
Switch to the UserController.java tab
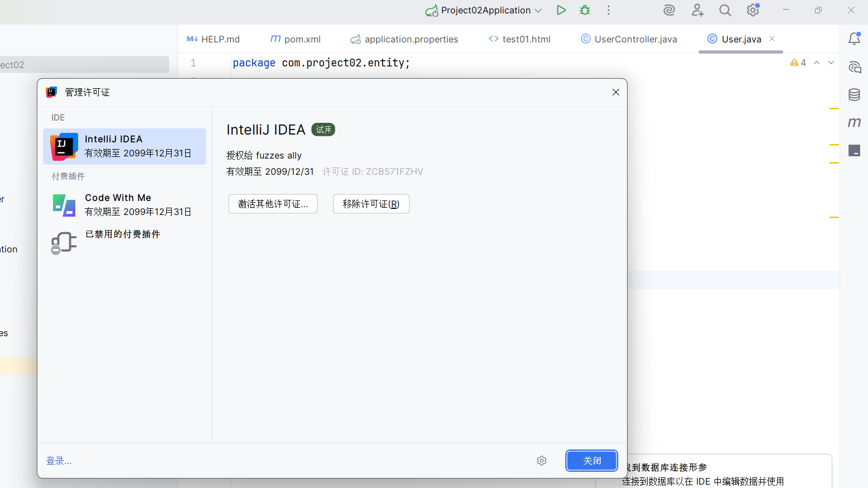point(629,39)
